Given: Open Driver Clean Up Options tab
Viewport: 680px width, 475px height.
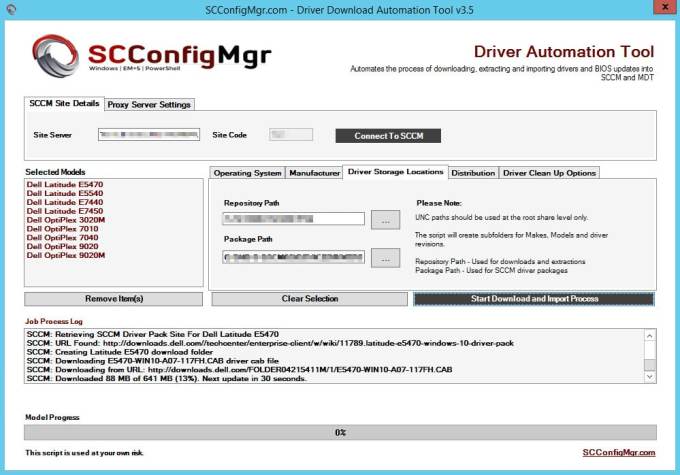Looking at the screenshot, I should coord(549,173).
